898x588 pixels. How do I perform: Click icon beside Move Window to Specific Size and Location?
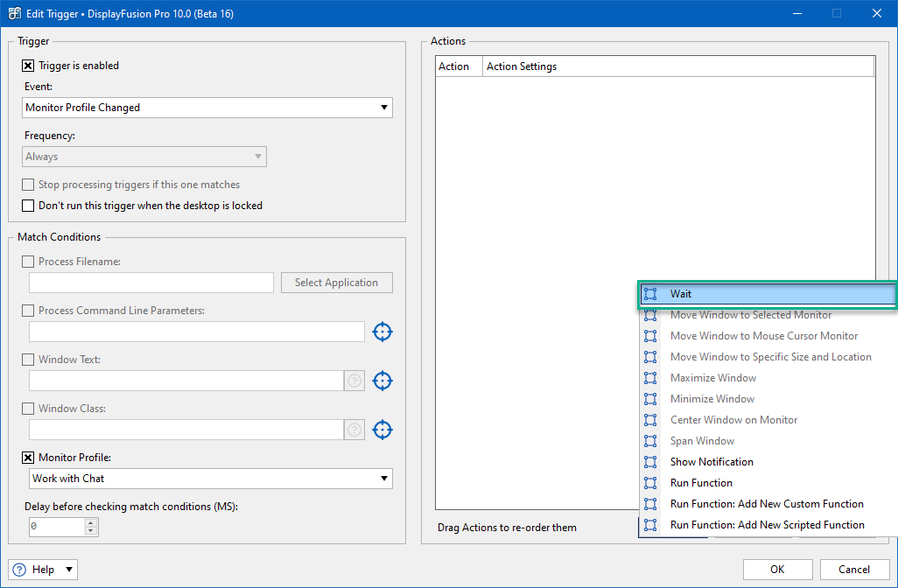[650, 357]
